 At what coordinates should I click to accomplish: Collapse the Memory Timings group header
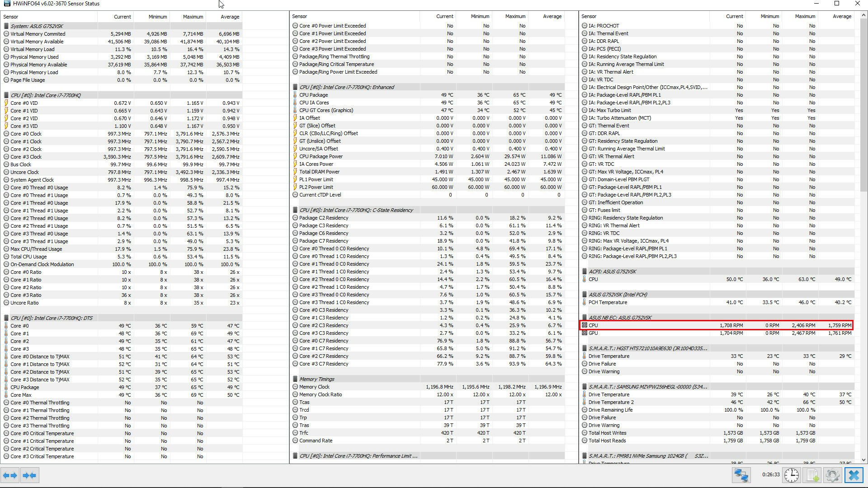(x=316, y=379)
